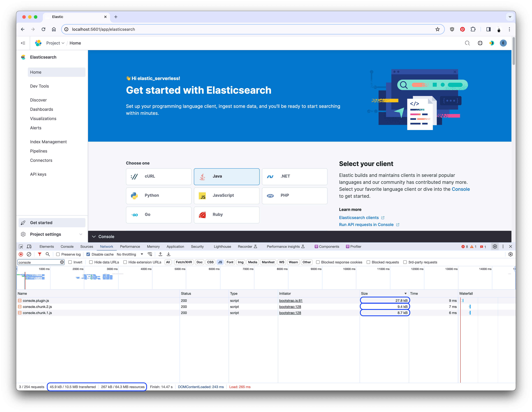
Task: Import HAR file upload icon
Action: point(160,254)
